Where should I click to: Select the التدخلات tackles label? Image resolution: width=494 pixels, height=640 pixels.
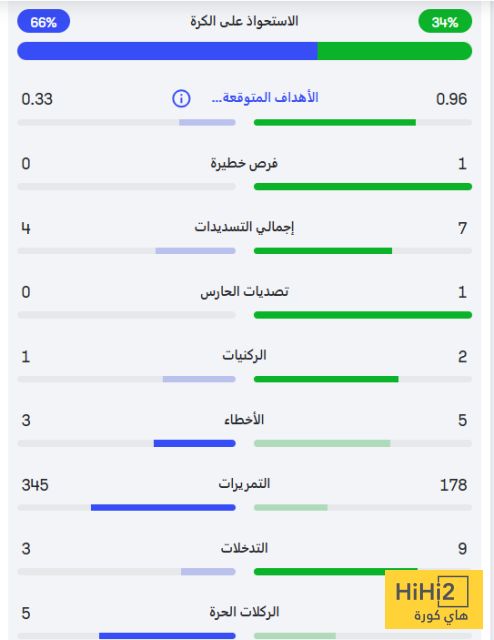click(244, 548)
